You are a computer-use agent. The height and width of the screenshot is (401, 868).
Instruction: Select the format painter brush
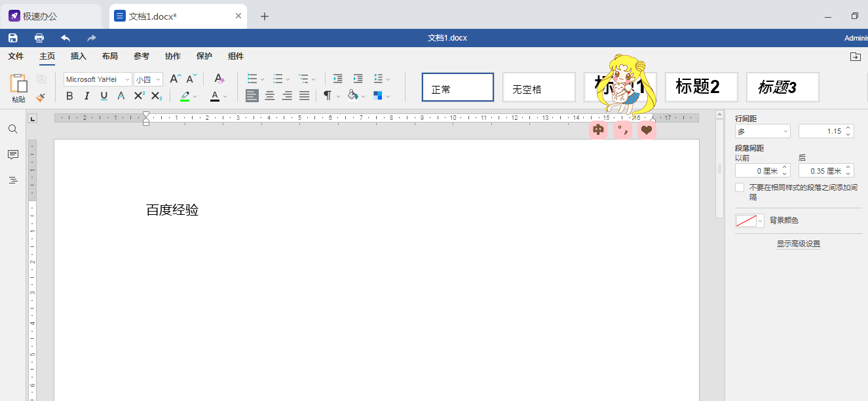click(41, 96)
